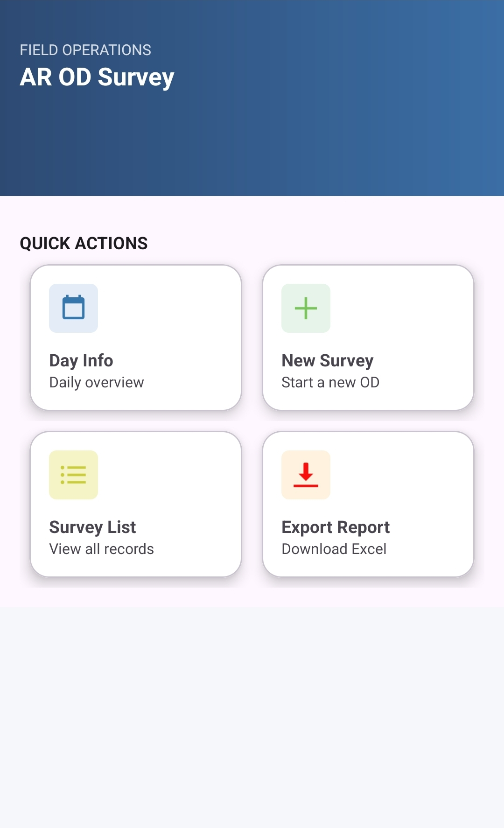Tap the blue calendar icon
Screen dimensions: 504x828
pyautogui.click(x=73, y=308)
